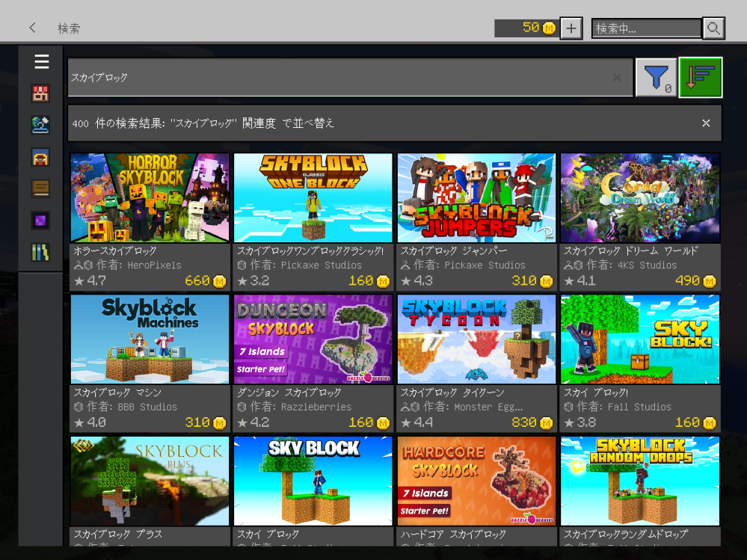This screenshot has width=747, height=560.
Task: Open the white-lettered Sky Block thumbnail
Action: (x=313, y=481)
